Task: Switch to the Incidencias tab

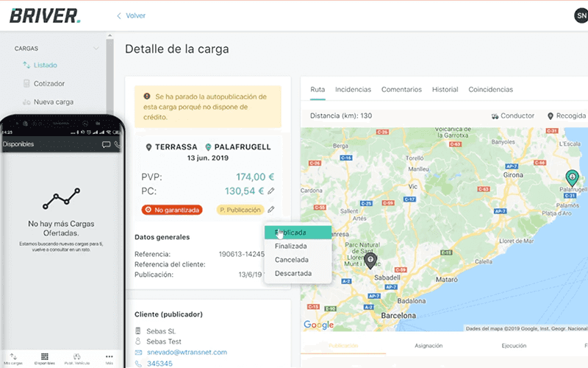Action: pyautogui.click(x=353, y=90)
